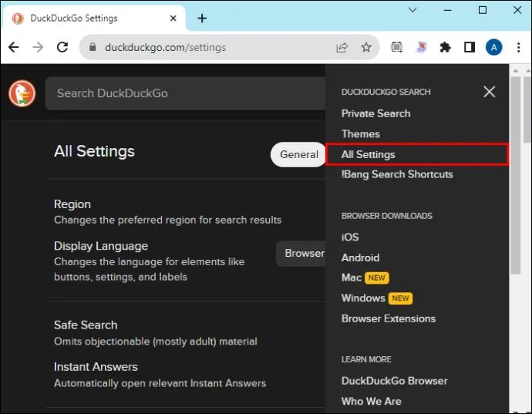This screenshot has width=532, height=414.
Task: Click the DuckDuckGo Settings tab title
Action: (73, 19)
